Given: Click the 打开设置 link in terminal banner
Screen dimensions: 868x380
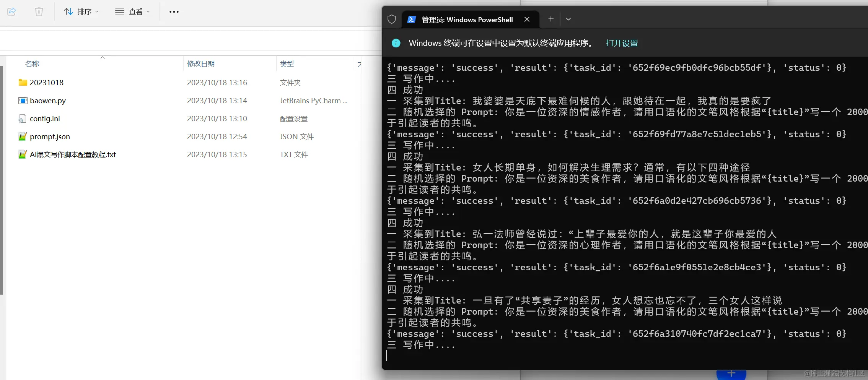Looking at the screenshot, I should click(622, 43).
